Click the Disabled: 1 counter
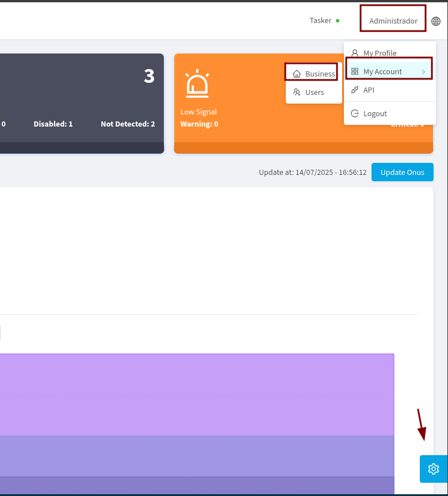 pyautogui.click(x=53, y=124)
